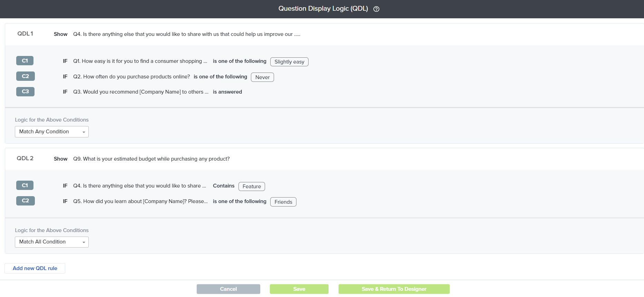Screen dimensions: 644x297
Task: Select the C1 condition badge in QDL 1
Action: [x=25, y=61]
